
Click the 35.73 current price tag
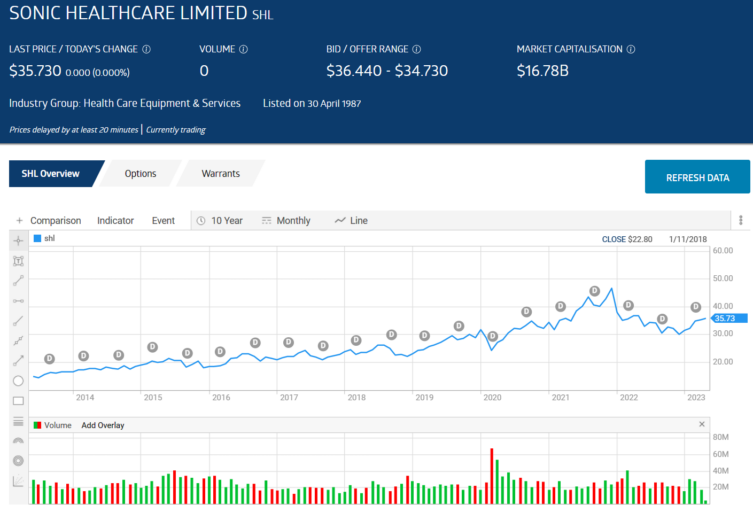tap(729, 318)
